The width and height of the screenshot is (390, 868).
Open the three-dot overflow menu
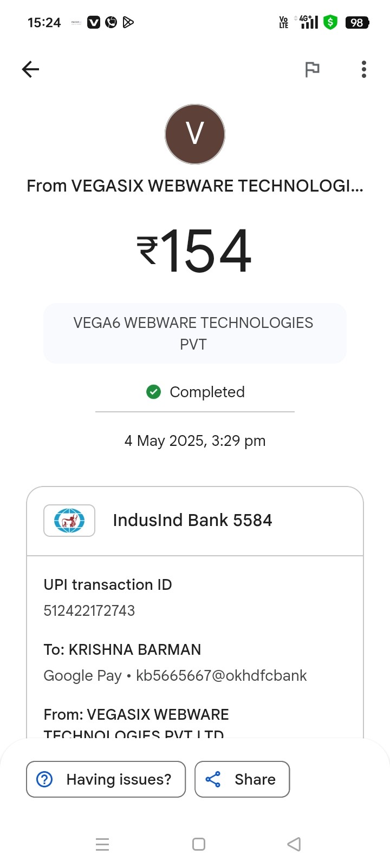[363, 69]
